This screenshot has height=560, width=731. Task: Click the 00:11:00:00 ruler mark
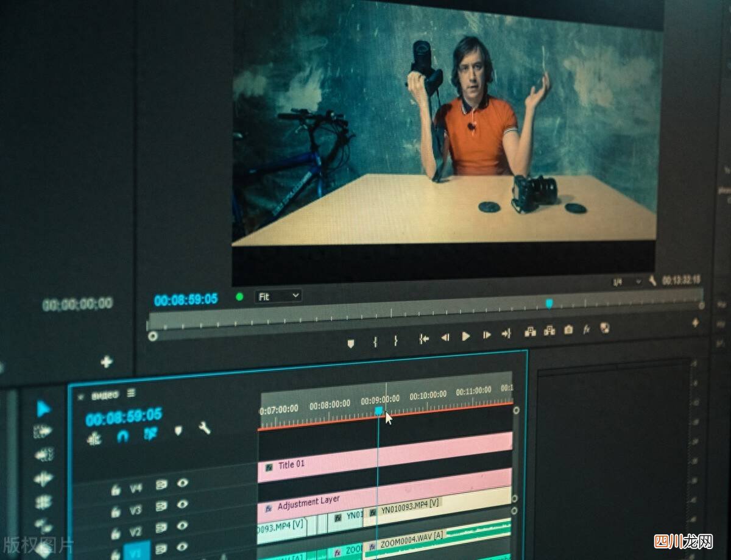coord(473,391)
